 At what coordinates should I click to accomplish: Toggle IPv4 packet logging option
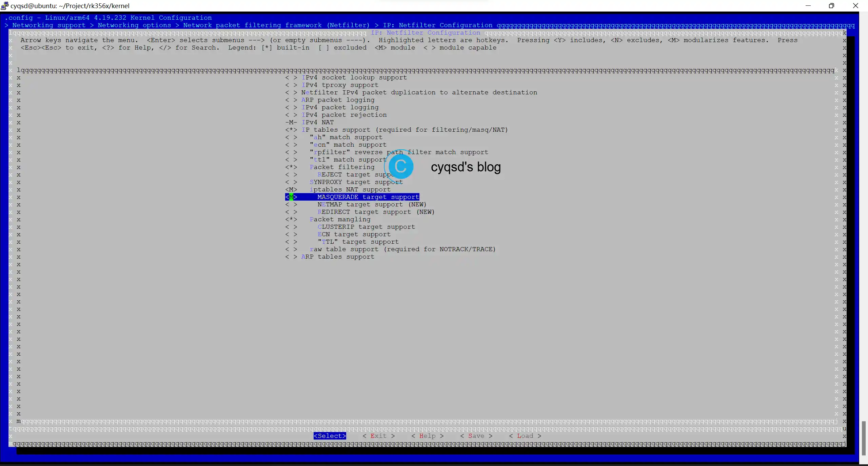[332, 107]
